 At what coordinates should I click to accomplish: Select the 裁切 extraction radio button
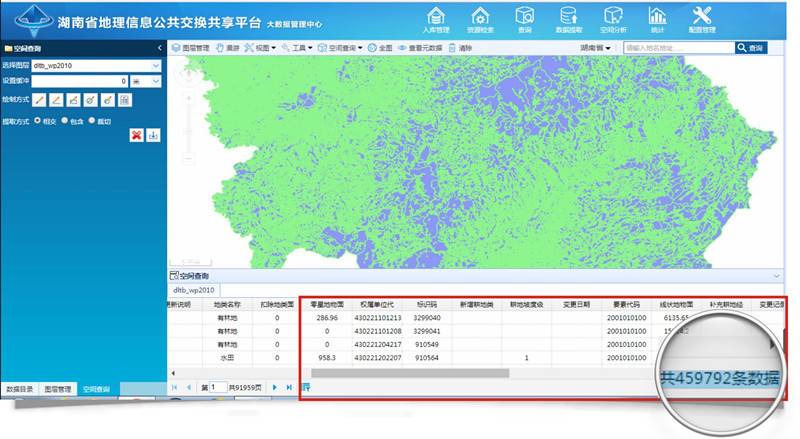point(92,120)
